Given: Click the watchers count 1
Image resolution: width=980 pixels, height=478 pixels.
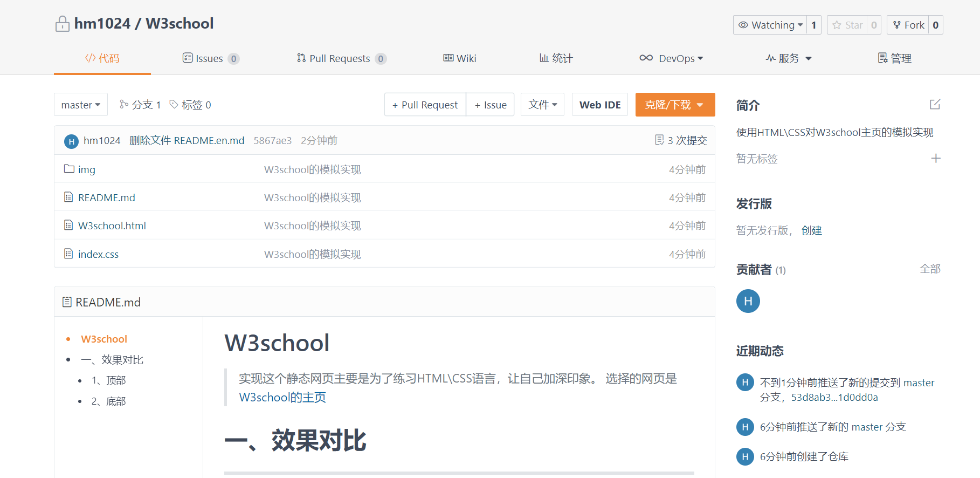Looking at the screenshot, I should coord(814,25).
